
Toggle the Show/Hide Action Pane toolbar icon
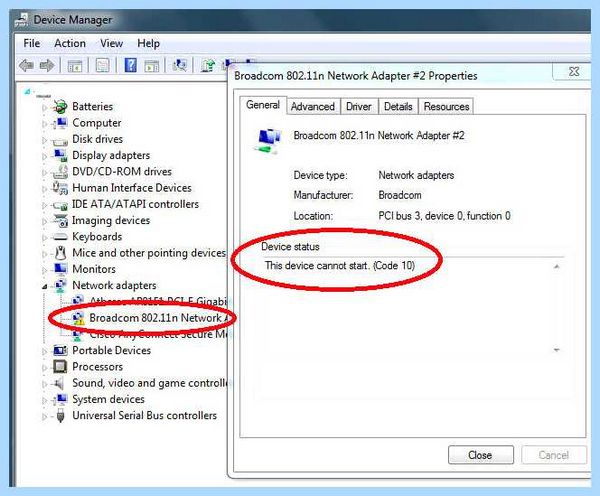point(152,65)
